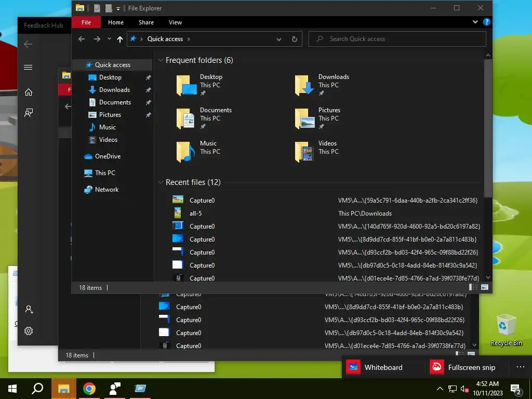Click File Explorer taskbar icon

63,389
